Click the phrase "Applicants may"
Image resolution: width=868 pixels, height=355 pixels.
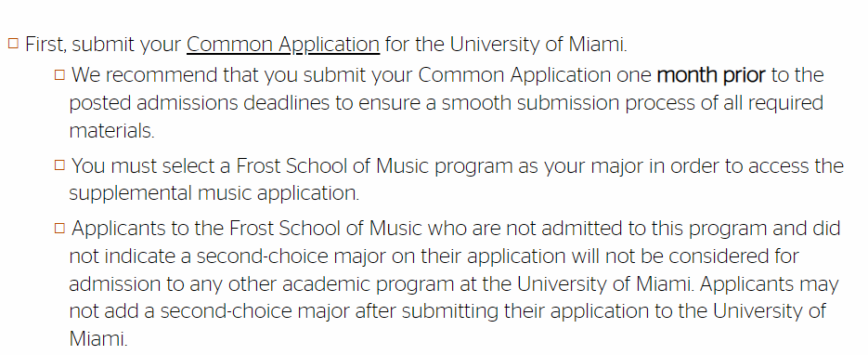tap(769, 284)
